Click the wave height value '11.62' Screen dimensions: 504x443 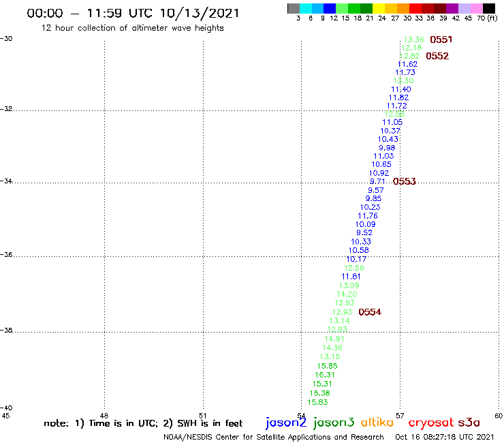point(407,64)
